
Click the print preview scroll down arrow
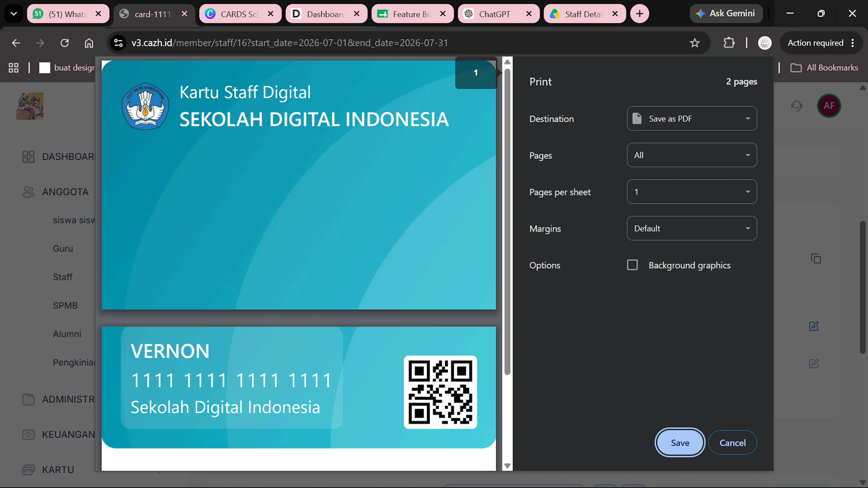tap(507, 466)
